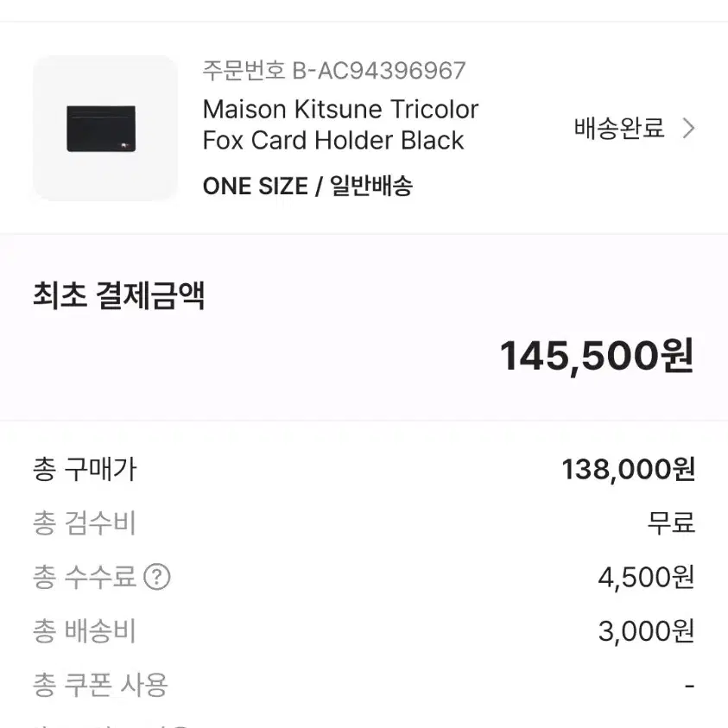
Task: Tap the 총 구매가 label
Action: click(x=85, y=469)
